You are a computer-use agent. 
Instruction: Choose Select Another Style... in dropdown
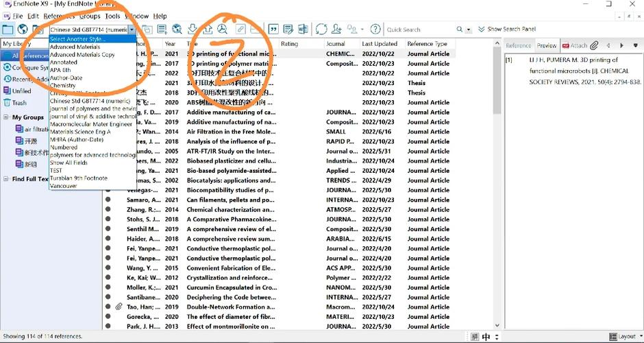point(92,39)
